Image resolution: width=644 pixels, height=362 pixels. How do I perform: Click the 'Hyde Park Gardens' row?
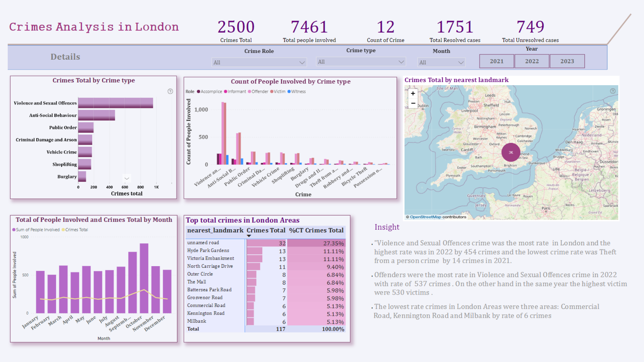coord(266,251)
